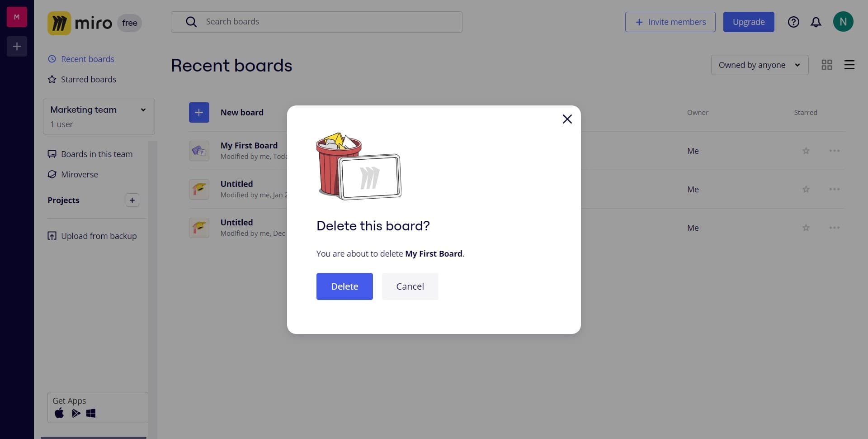Image resolution: width=868 pixels, height=439 pixels.
Task: Star the last Untitled board
Action: tap(806, 228)
